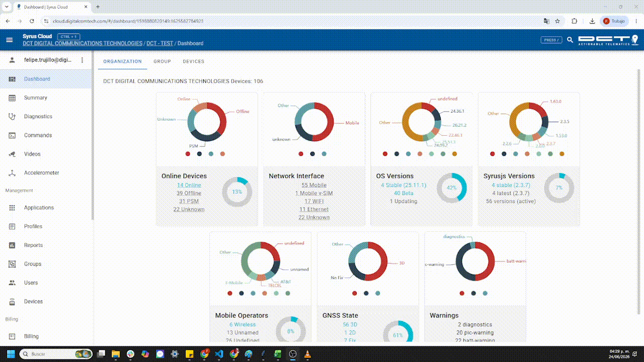Open the Windows Start menu
The height and width of the screenshot is (362, 644).
tap(11, 354)
